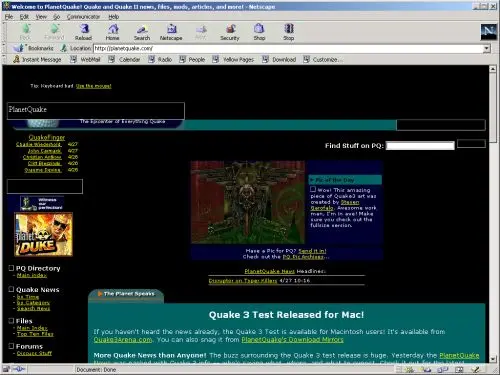Screen dimensions: 500x375
Task: Open WebMail from personal toolbar
Action: tap(85, 60)
